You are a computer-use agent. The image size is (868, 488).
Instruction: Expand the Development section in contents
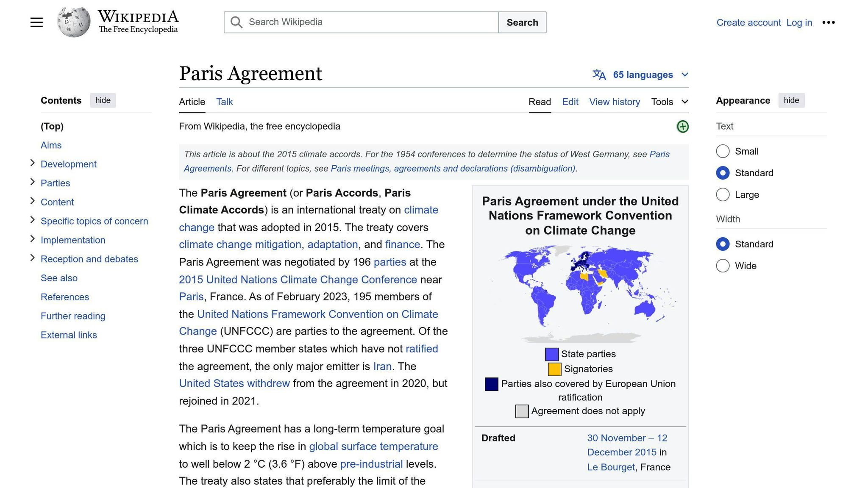point(32,163)
